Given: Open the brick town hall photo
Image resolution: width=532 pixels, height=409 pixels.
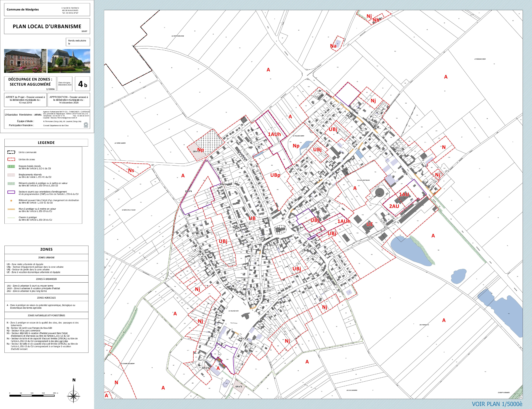Looking at the screenshot, I should 25,61.
